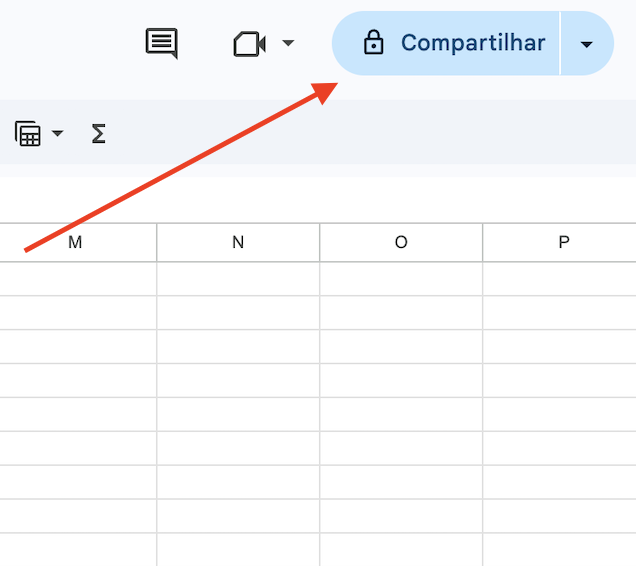Click the lock icon in Compartilhar
The width and height of the screenshot is (636, 566).
(373, 43)
